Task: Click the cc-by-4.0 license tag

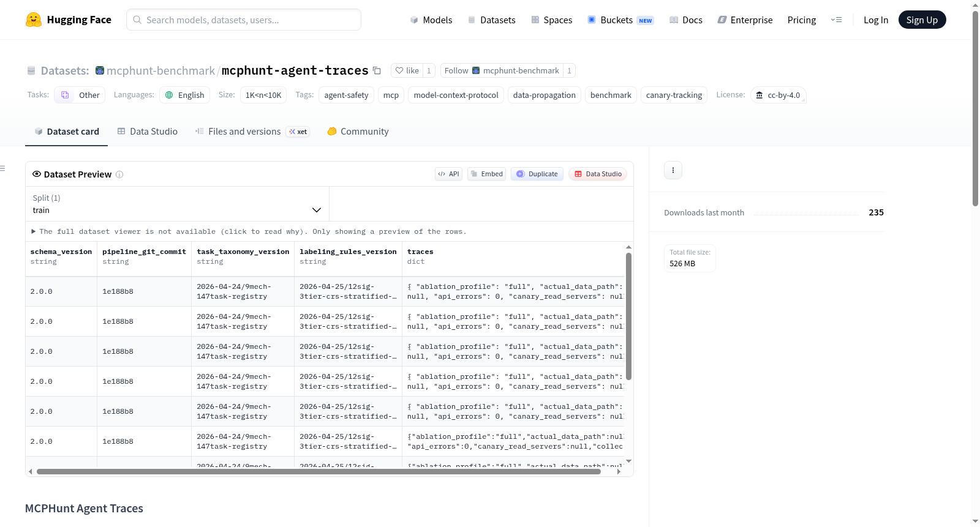Action: (778, 95)
